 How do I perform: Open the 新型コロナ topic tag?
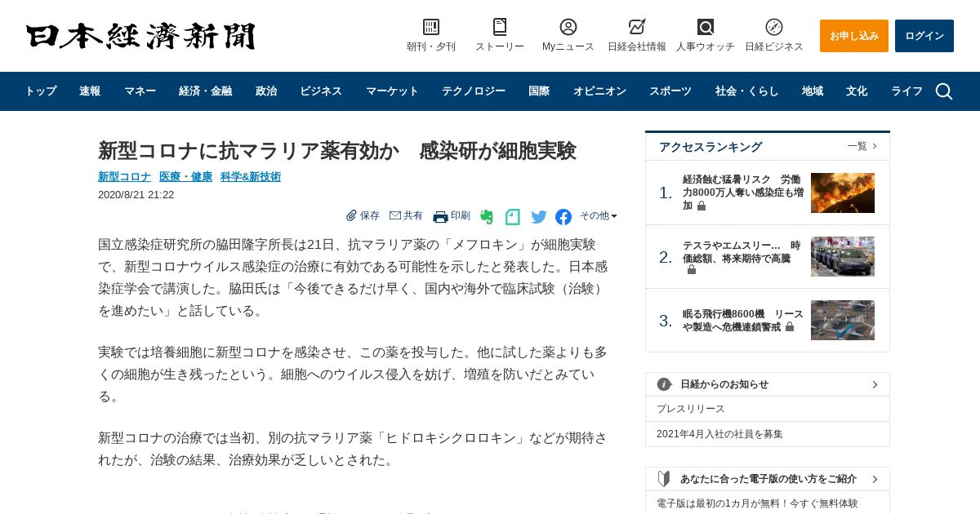point(124,176)
